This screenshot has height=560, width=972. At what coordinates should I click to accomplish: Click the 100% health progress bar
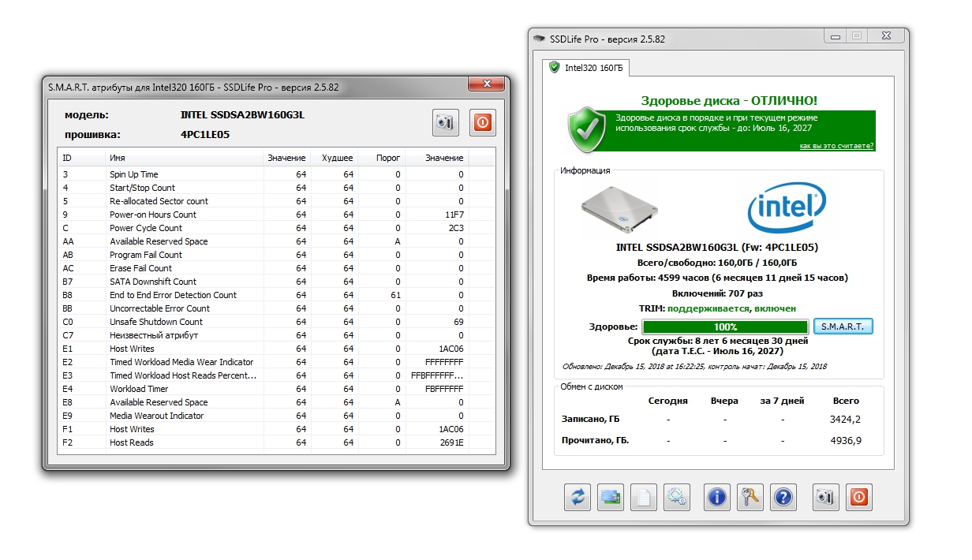point(725,327)
